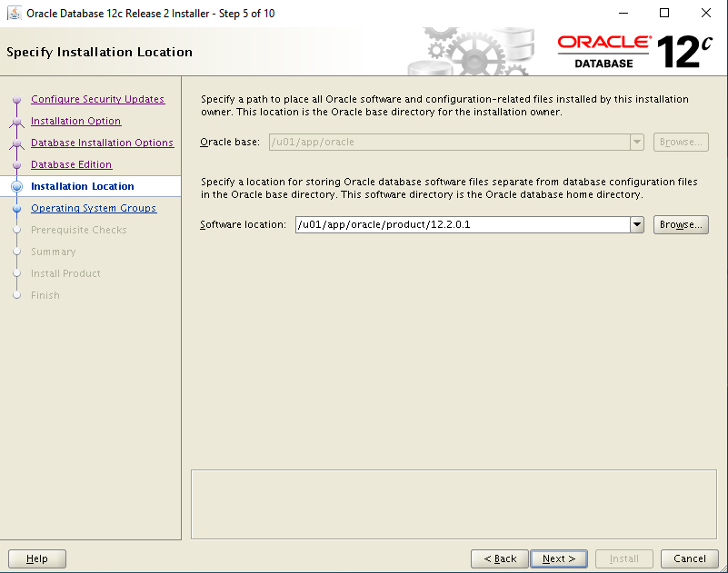Open the Software location dropdown
The width and height of the screenshot is (728, 573).
pyautogui.click(x=636, y=223)
